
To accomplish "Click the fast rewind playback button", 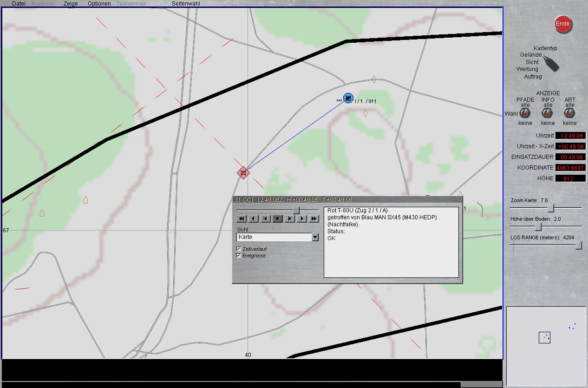I will [x=241, y=218].
